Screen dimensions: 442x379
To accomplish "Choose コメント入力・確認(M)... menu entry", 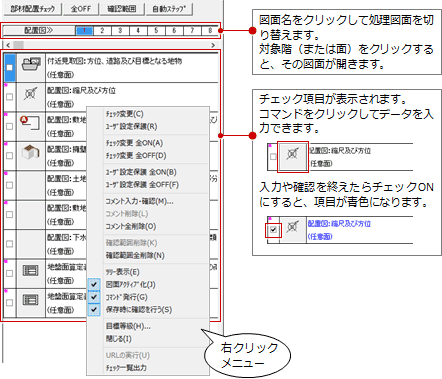I will pos(139,201).
